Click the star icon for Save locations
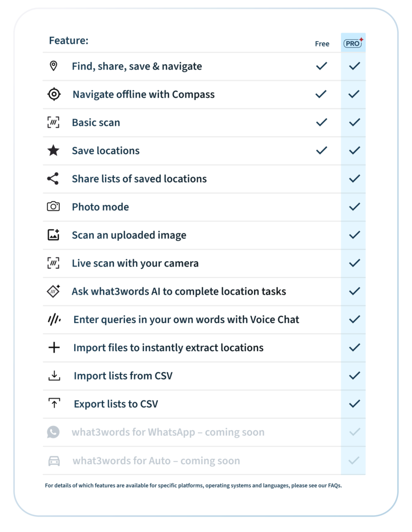 tap(53, 150)
